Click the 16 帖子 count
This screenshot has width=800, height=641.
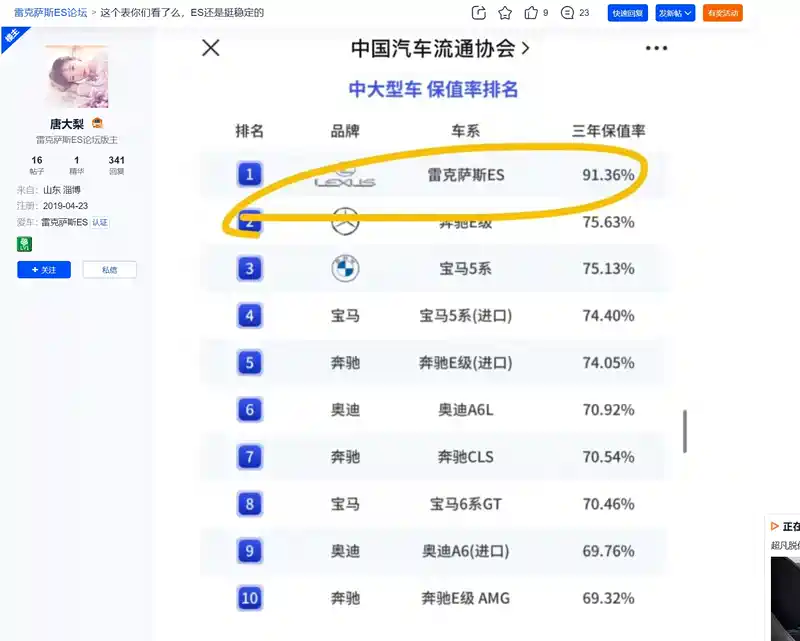[37, 165]
